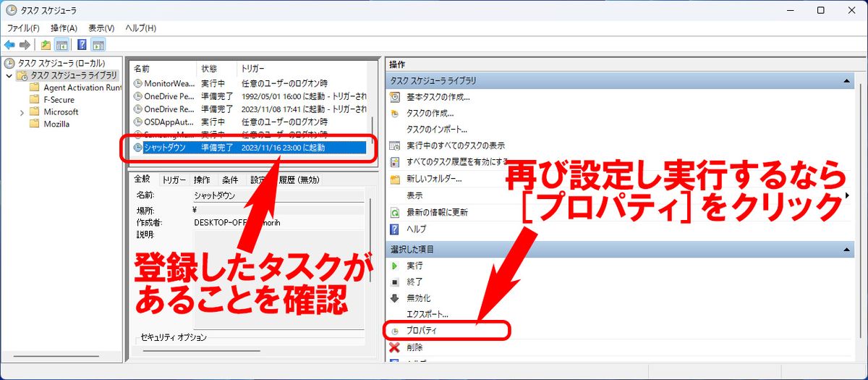Screen dimensions: 868x380
Task: Click the Mozilla folder icon
Action: (x=35, y=124)
